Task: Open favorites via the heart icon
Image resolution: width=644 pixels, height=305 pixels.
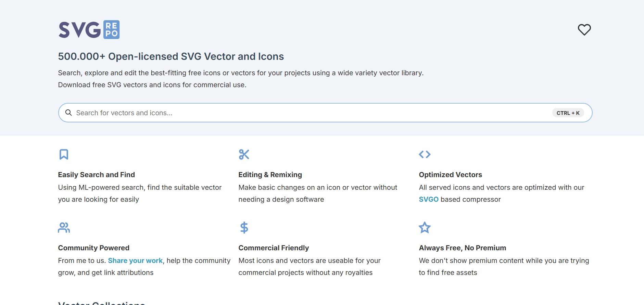Action: pyautogui.click(x=584, y=30)
